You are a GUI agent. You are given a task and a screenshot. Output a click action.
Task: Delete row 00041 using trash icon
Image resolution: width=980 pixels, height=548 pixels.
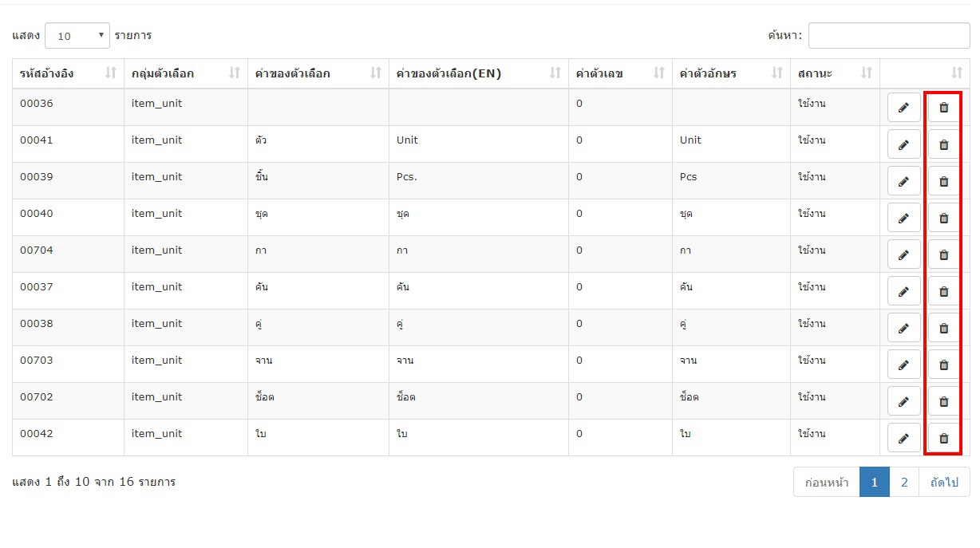click(943, 144)
